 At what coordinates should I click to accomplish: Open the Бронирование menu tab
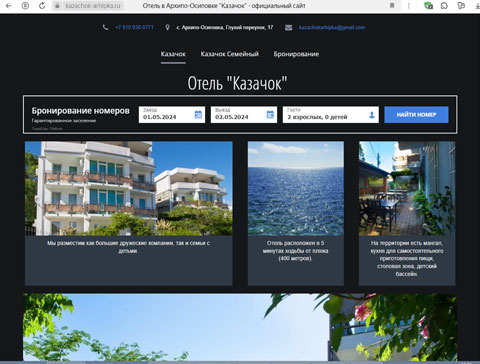[296, 54]
